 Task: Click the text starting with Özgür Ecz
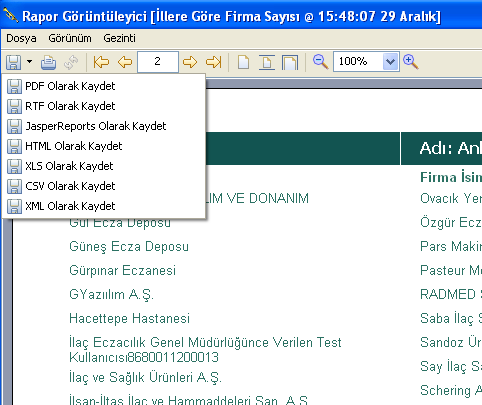click(451, 223)
